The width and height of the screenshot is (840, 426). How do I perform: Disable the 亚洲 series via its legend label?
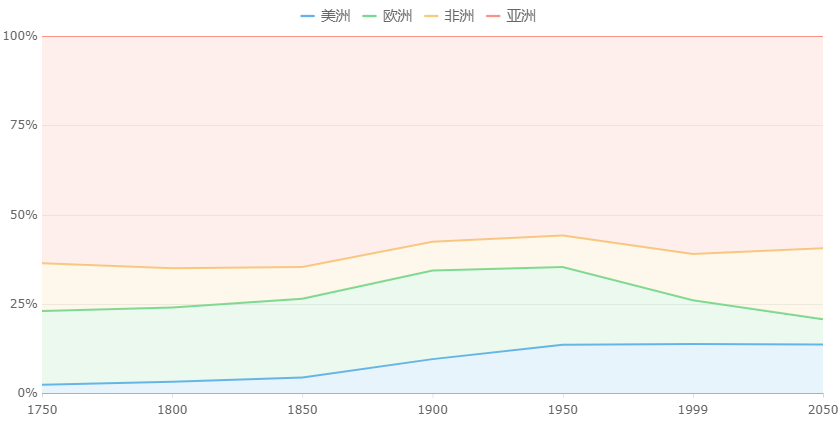[x=521, y=16]
